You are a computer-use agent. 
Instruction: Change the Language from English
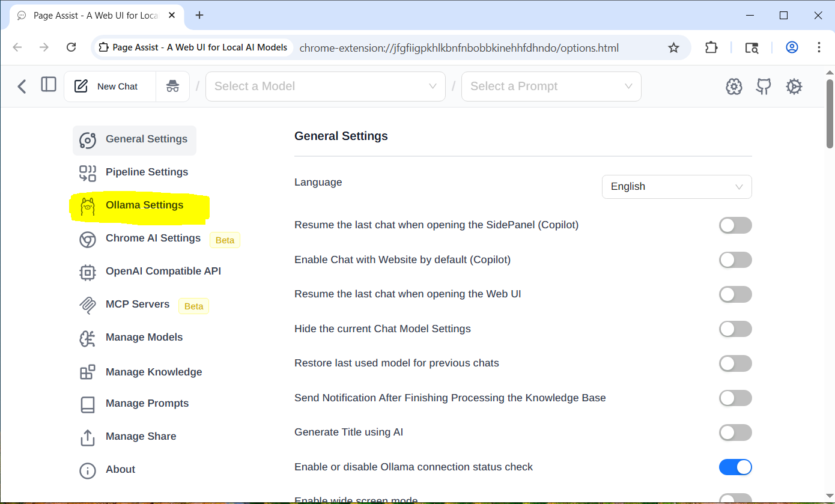click(x=676, y=187)
